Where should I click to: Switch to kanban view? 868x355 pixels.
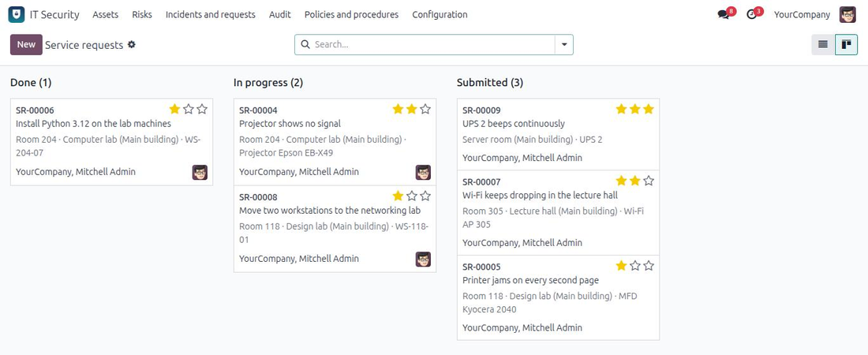click(846, 44)
